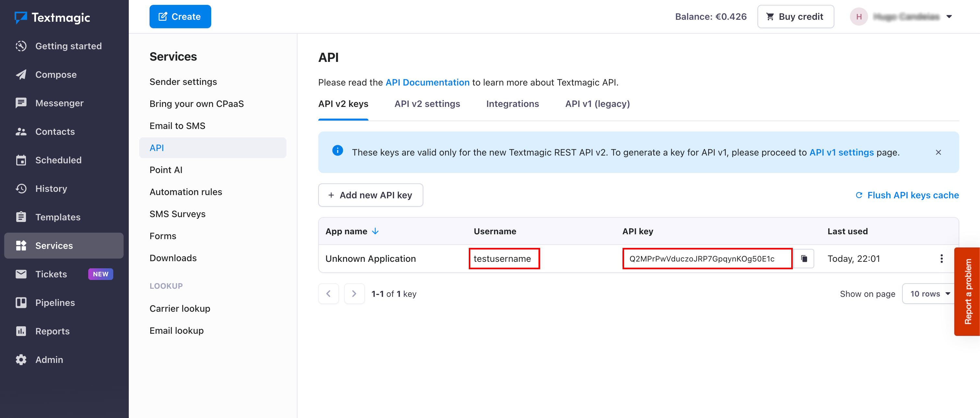980x418 pixels.
Task: Open Scheduled messages
Action: (64, 160)
